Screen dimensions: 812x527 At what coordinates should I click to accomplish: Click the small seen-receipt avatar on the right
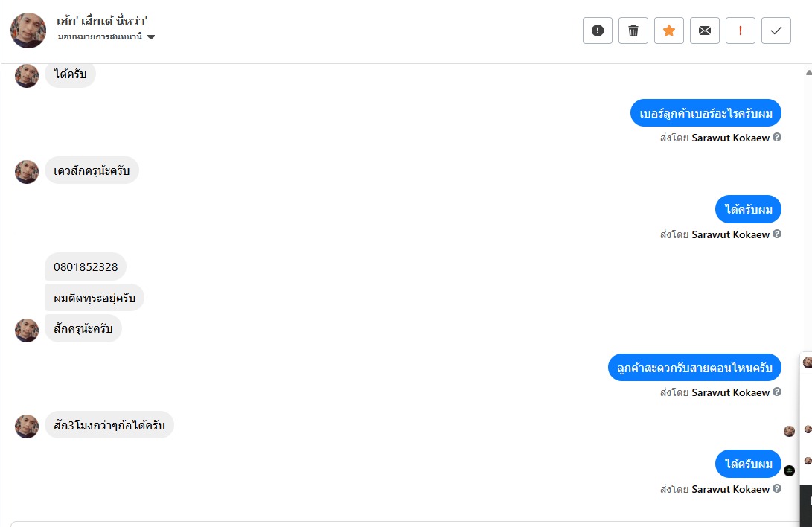[x=789, y=431]
